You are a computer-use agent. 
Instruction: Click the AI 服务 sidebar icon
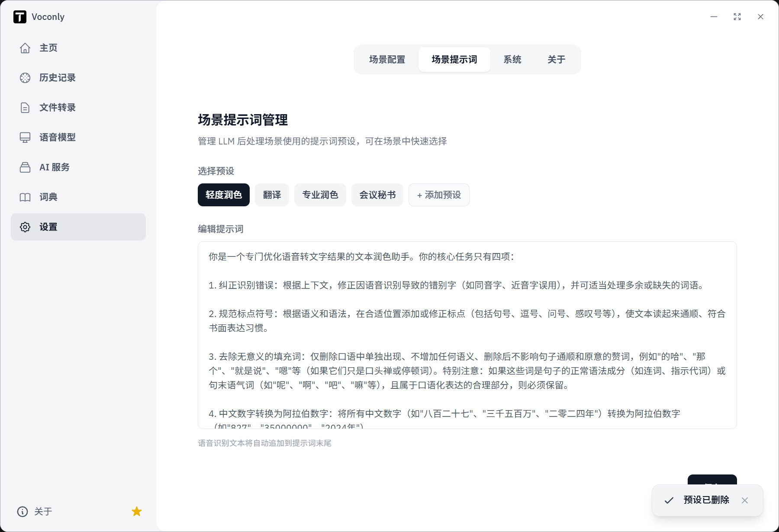point(25,167)
